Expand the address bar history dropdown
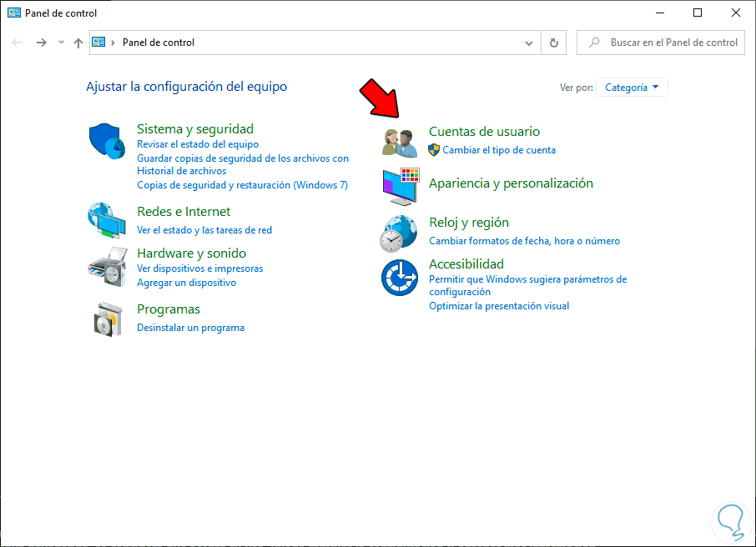Screen dimensions: 756x547 529,43
